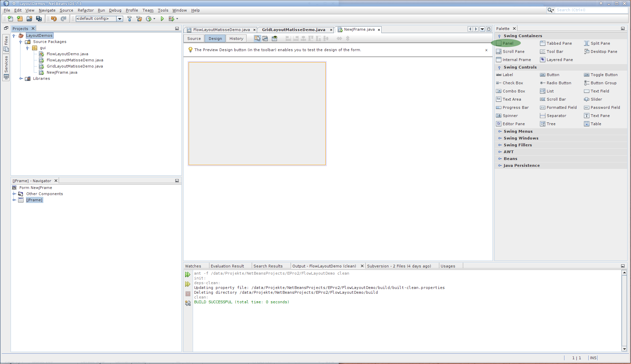Click the New Project toolbar icon
The image size is (631, 364).
pyautogui.click(x=20, y=19)
